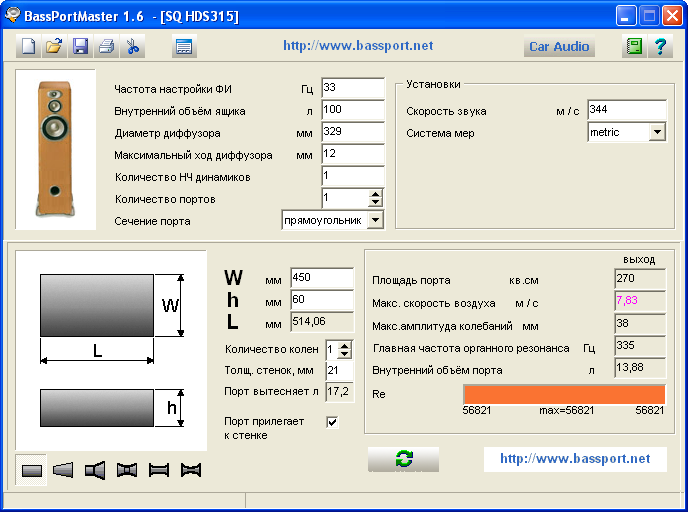
Task: Minimize the BassPortMaster window
Action: (x=626, y=16)
